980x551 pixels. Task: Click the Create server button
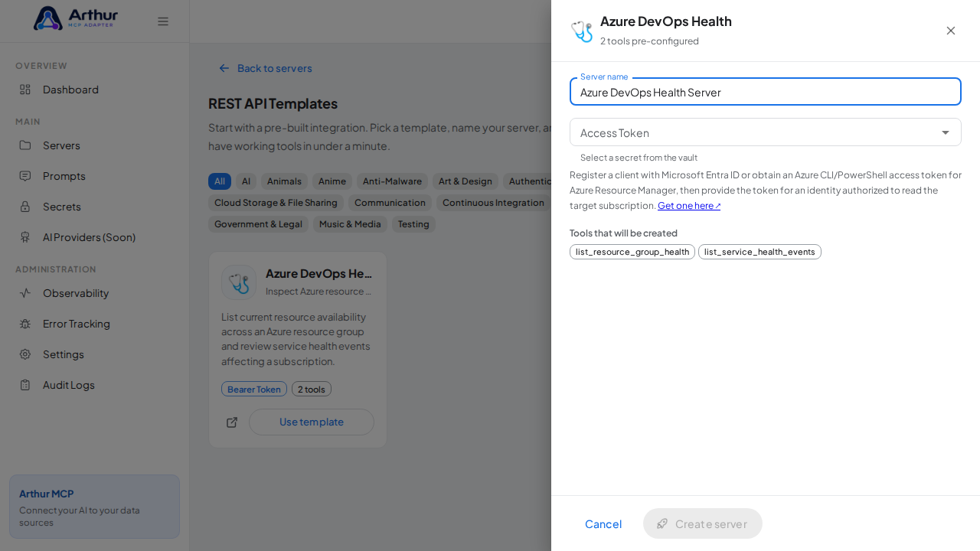[x=703, y=523]
